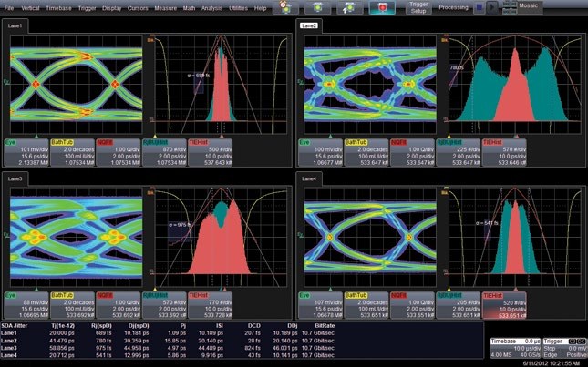Open the Measure menu
The image size is (588, 367).
coord(165,8)
